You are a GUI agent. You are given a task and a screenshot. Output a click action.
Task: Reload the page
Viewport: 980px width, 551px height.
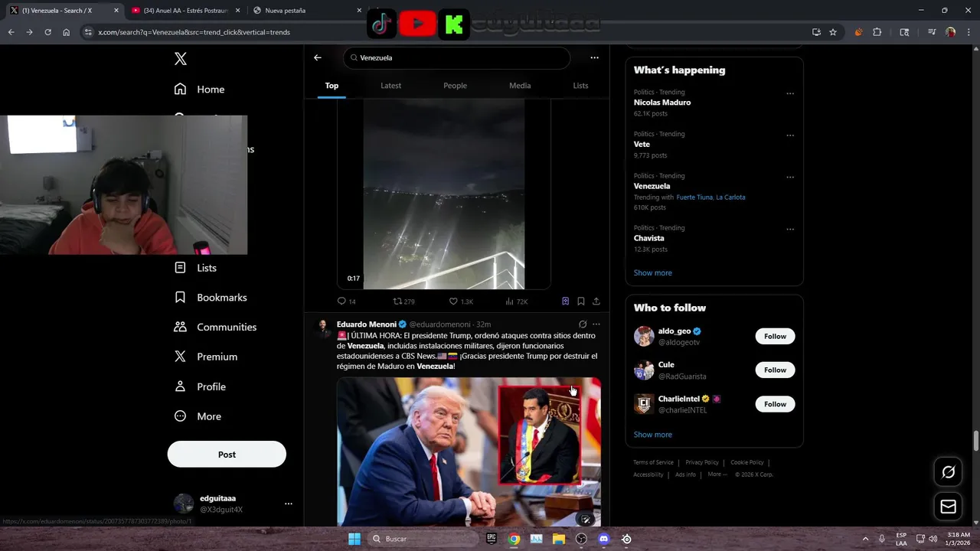[x=47, y=32]
